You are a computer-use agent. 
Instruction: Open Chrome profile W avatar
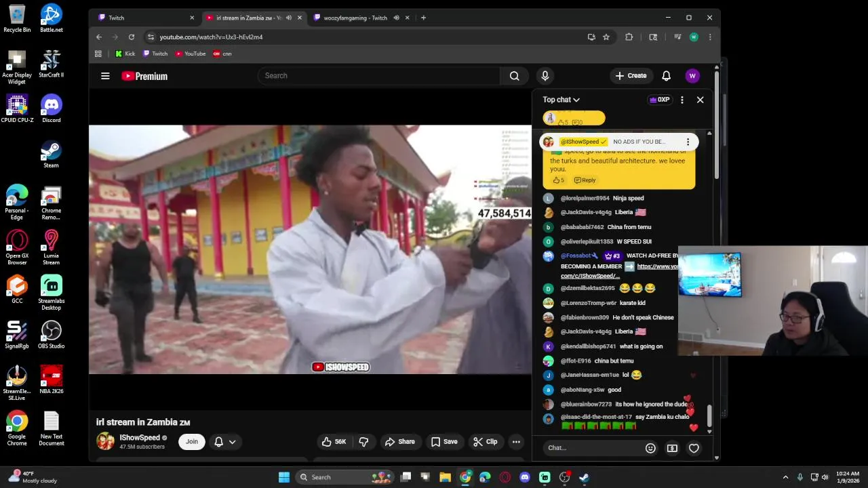tap(694, 37)
